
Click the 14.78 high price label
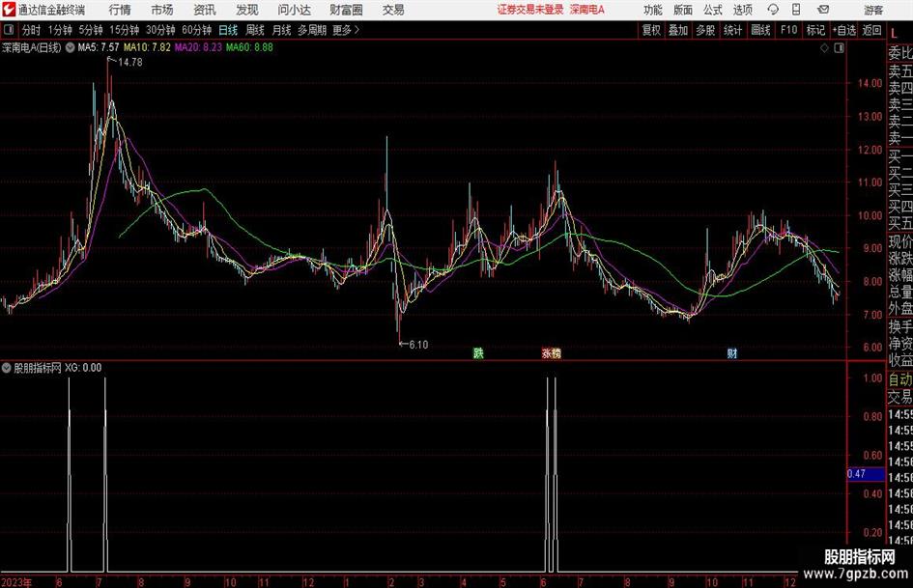pyautogui.click(x=130, y=63)
